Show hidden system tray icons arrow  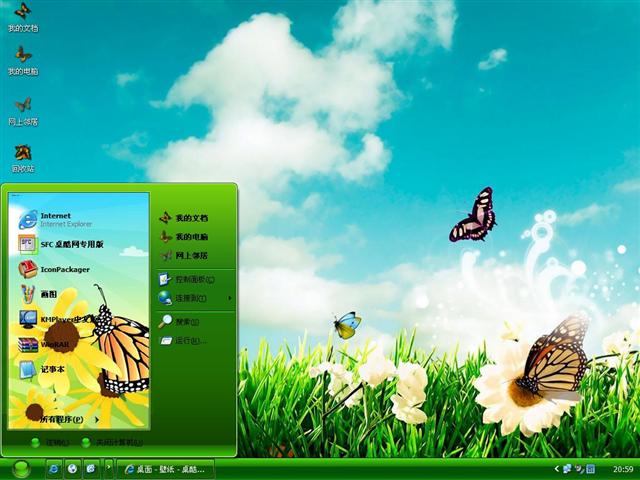556,469
